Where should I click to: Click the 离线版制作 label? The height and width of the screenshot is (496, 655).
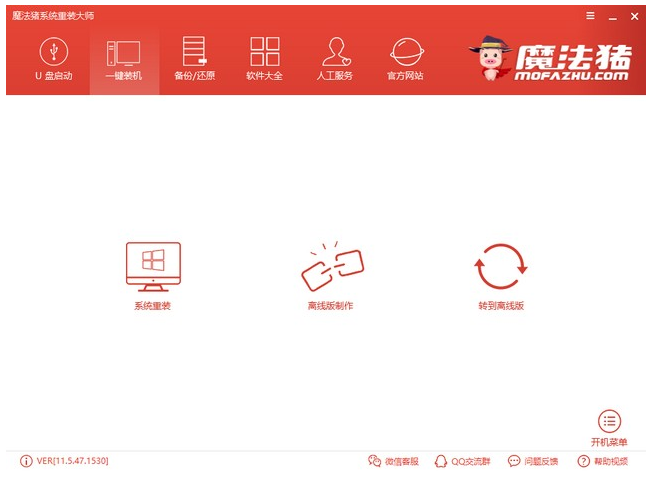[x=330, y=306]
